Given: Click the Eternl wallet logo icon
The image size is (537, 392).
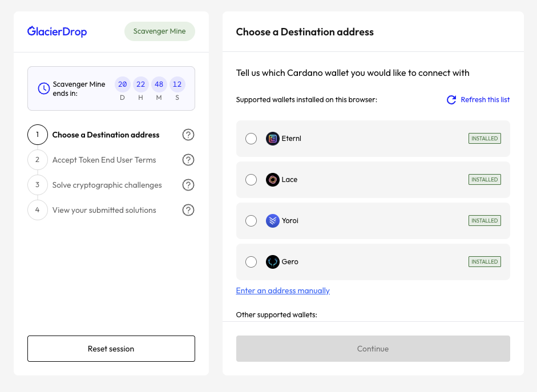Looking at the screenshot, I should [x=273, y=139].
